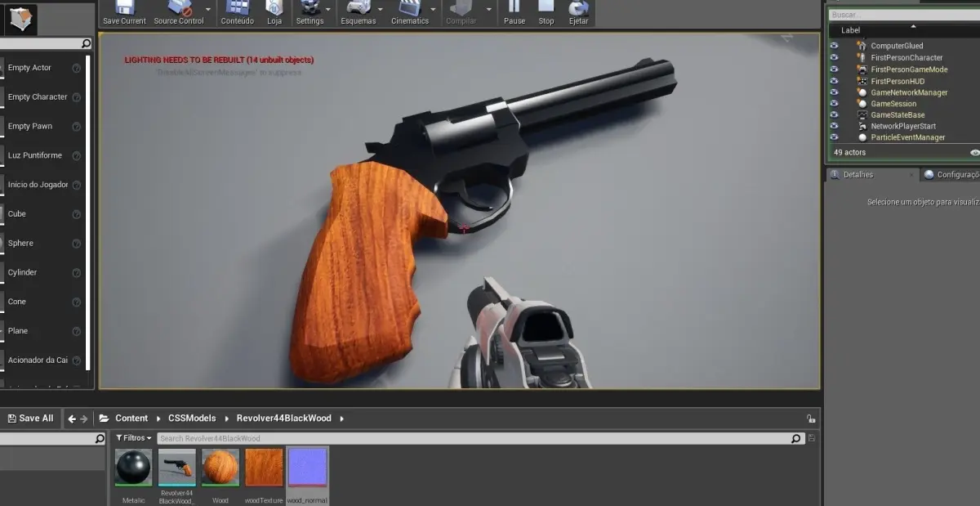980x506 pixels.
Task: Open the Filtros filter dropdown
Action: [133, 439]
